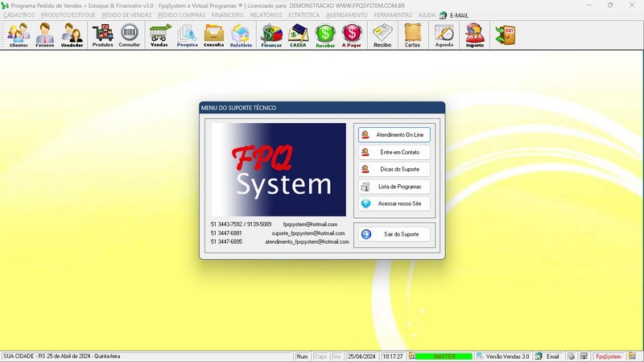Open the AJUDA menu

coord(427,15)
